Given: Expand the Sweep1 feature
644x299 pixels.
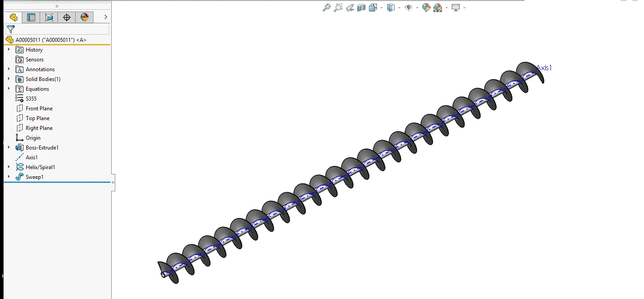Looking at the screenshot, I should pyautogui.click(x=9, y=177).
